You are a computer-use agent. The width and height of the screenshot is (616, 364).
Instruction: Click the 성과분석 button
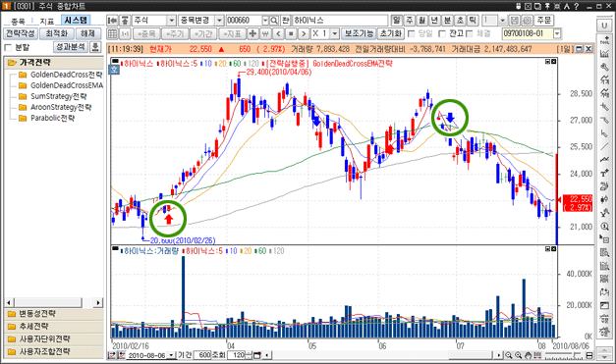(x=71, y=47)
